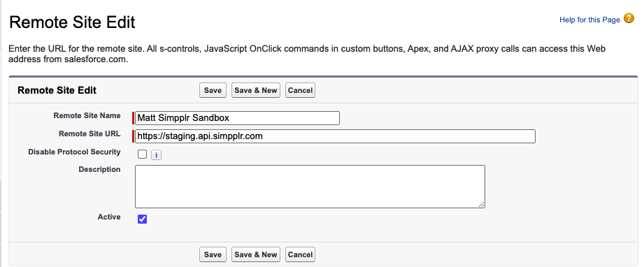Click the Description box resize handle
The width and height of the screenshot is (644, 267).
point(481,204)
